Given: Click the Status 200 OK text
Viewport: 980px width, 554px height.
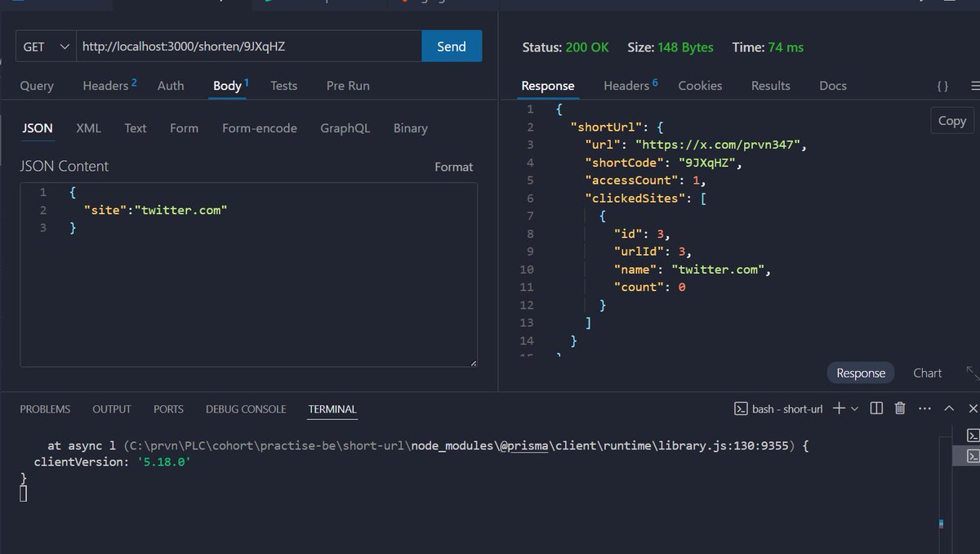Looking at the screenshot, I should [x=566, y=47].
